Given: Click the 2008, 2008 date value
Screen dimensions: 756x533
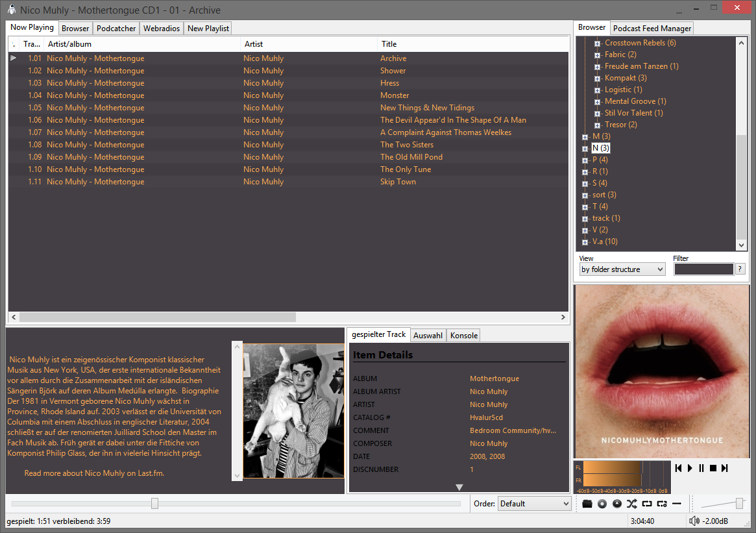Looking at the screenshot, I should tap(487, 456).
